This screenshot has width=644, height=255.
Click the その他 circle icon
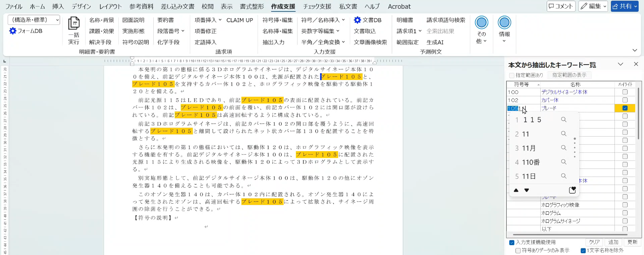click(481, 23)
